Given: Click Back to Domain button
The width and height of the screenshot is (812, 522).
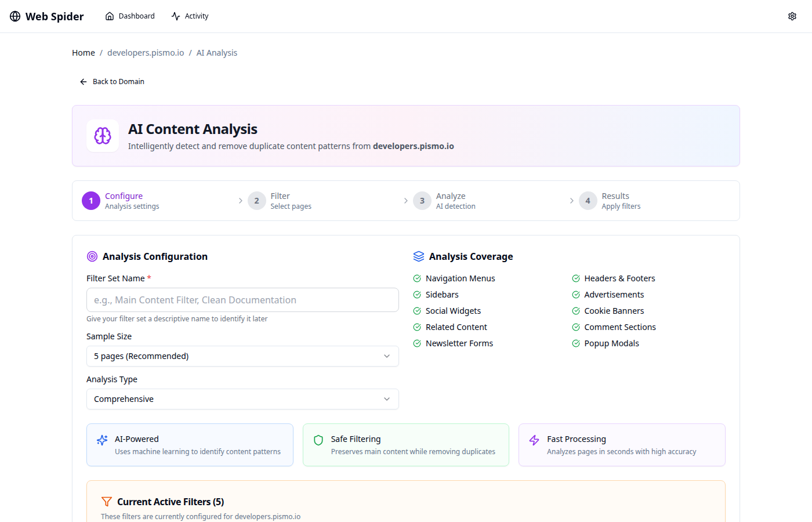Looking at the screenshot, I should tap(112, 82).
